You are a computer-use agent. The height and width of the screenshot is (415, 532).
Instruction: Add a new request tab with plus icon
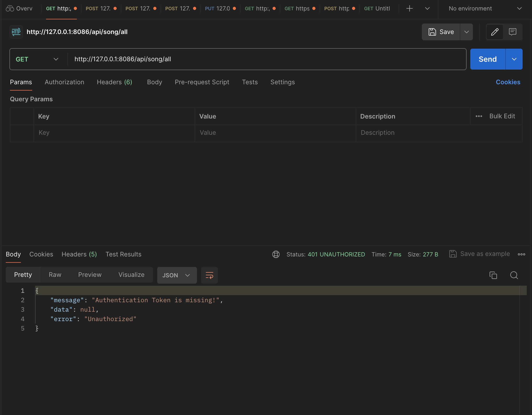409,9
